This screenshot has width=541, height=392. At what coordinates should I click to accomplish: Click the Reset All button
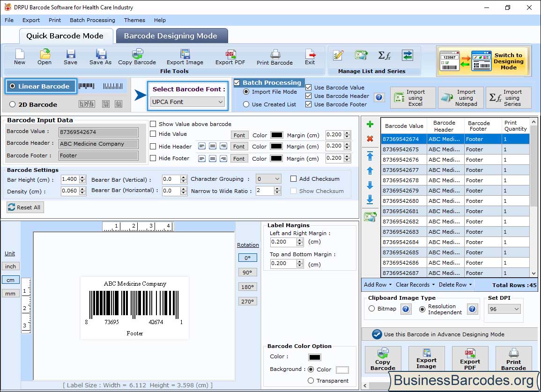25,207
